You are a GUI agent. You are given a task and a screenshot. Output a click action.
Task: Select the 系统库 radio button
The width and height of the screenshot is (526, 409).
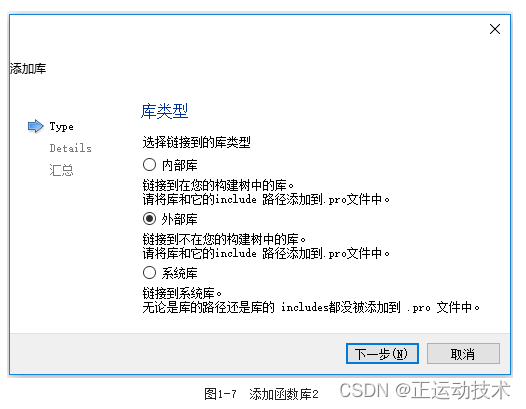149,273
